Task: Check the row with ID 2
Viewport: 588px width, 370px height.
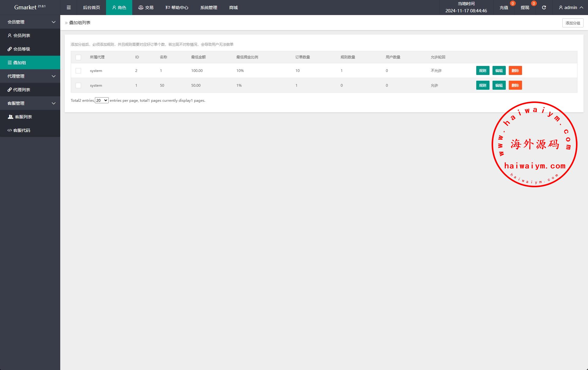Action: (78, 71)
